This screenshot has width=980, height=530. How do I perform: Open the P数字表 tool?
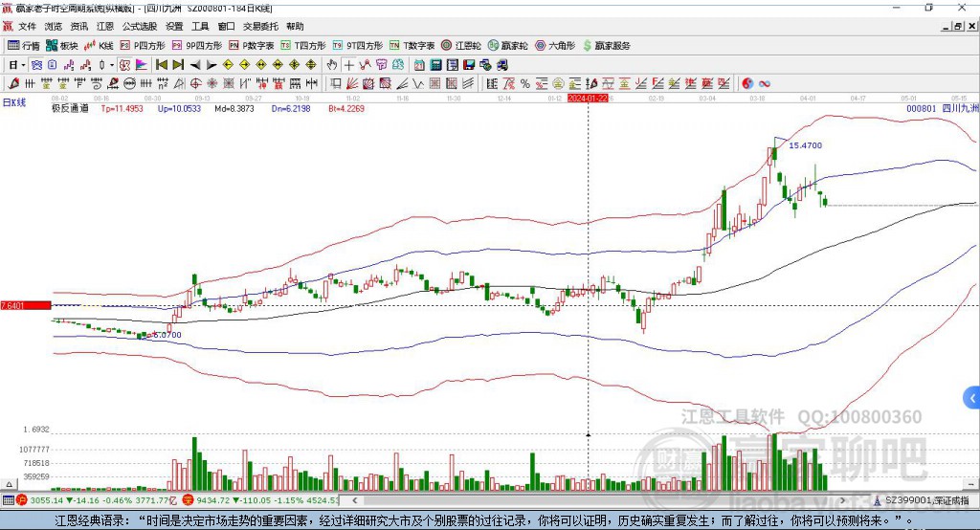252,46
